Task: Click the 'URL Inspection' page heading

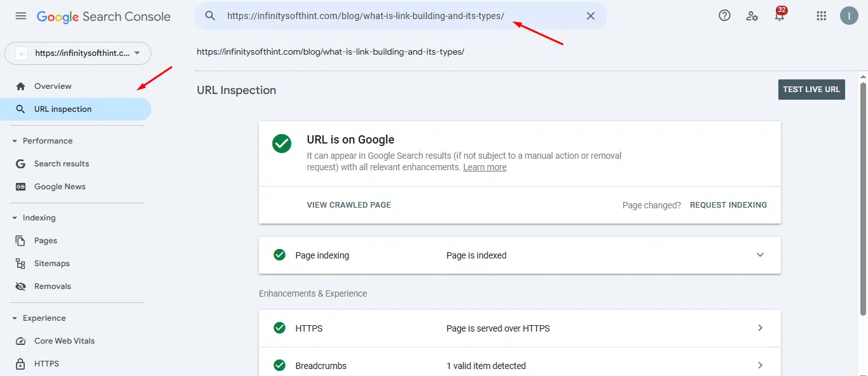Action: point(237,90)
